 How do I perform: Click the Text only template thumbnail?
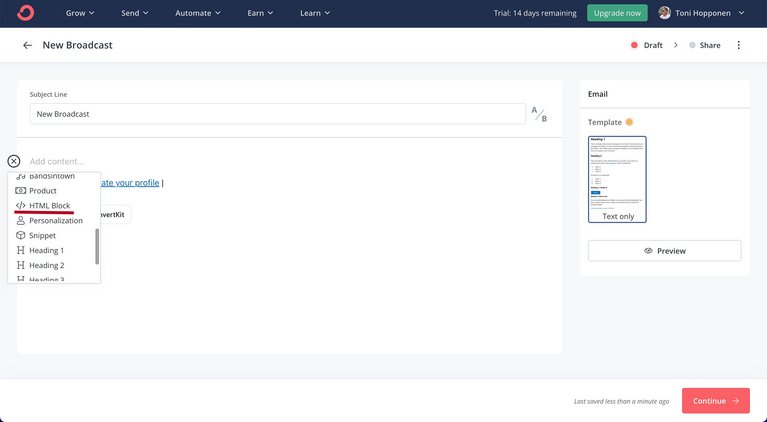617,179
